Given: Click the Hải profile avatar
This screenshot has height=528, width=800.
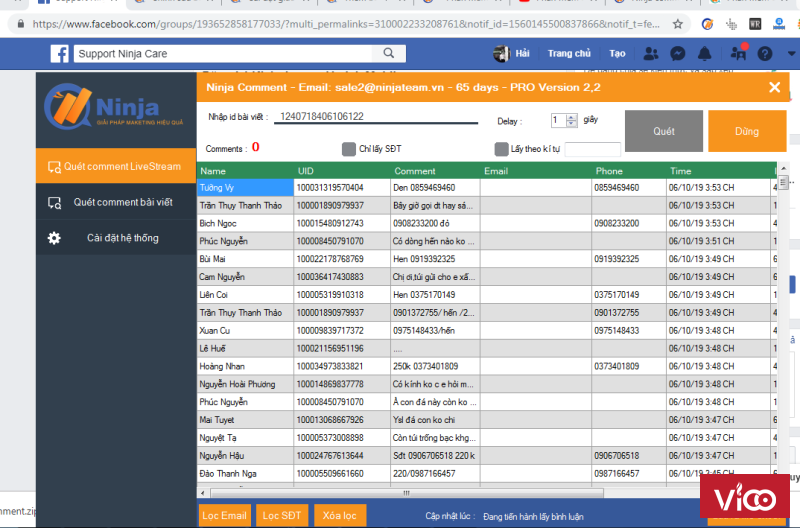Looking at the screenshot, I should [501, 53].
